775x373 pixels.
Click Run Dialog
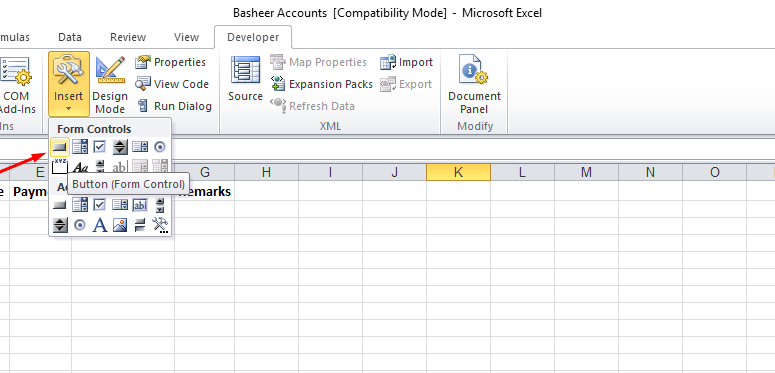point(173,106)
